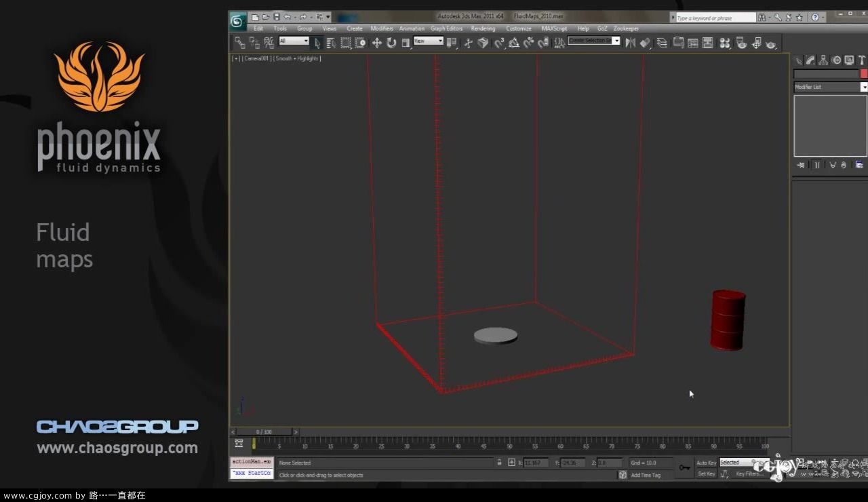Open the Rendering menu

pyautogui.click(x=483, y=28)
